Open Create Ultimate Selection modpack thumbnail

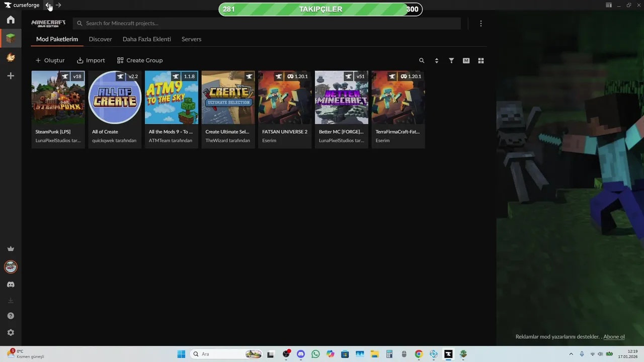click(x=228, y=98)
